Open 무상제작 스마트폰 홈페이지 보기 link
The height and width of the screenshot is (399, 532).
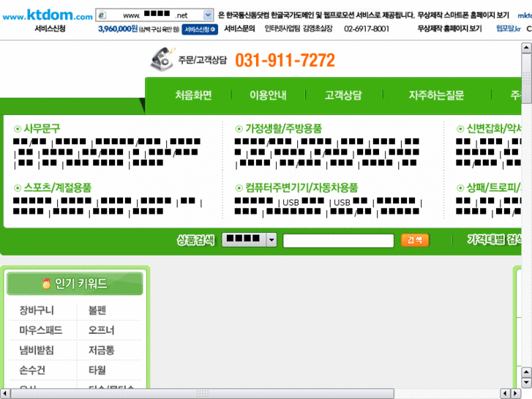463,15
